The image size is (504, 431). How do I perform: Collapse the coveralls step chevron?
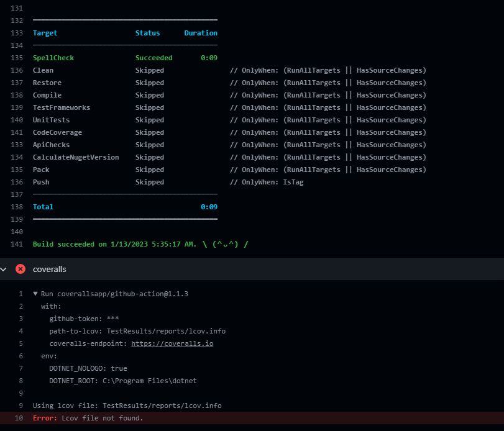pos(4,269)
